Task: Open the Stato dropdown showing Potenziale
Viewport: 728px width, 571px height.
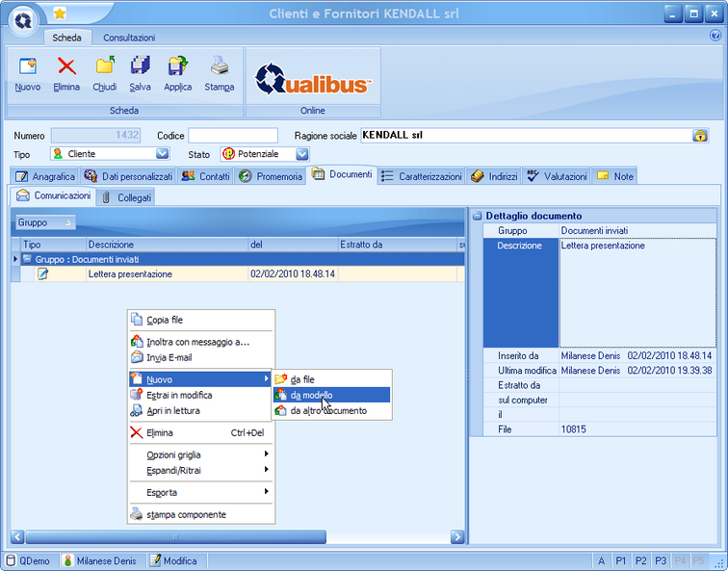Action: tap(302, 154)
